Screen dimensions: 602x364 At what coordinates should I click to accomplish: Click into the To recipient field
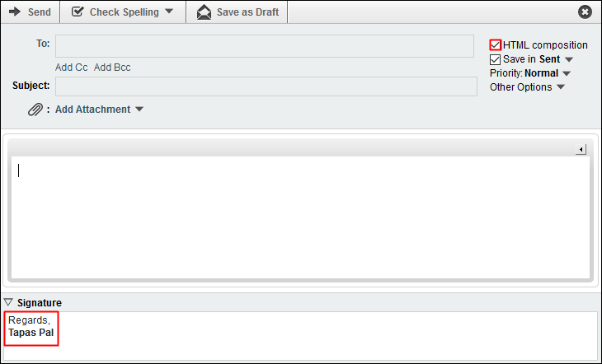tap(264, 45)
